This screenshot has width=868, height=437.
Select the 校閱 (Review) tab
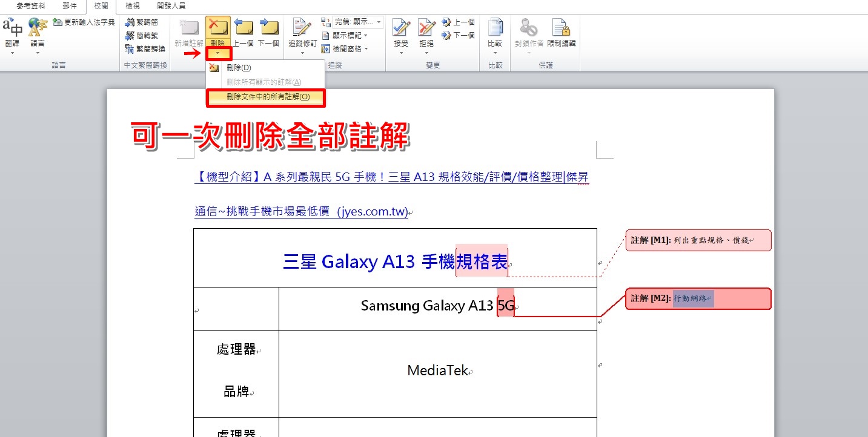tap(101, 6)
